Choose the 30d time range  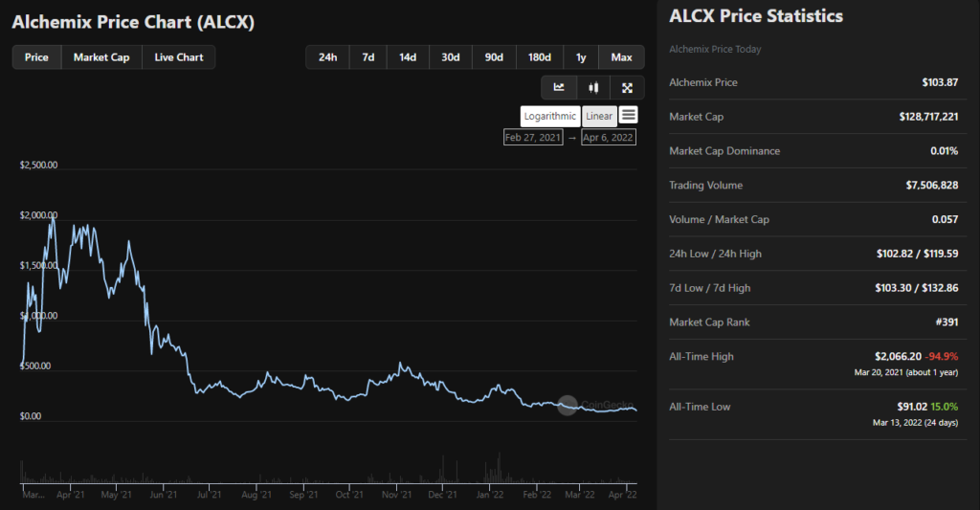[x=450, y=57]
